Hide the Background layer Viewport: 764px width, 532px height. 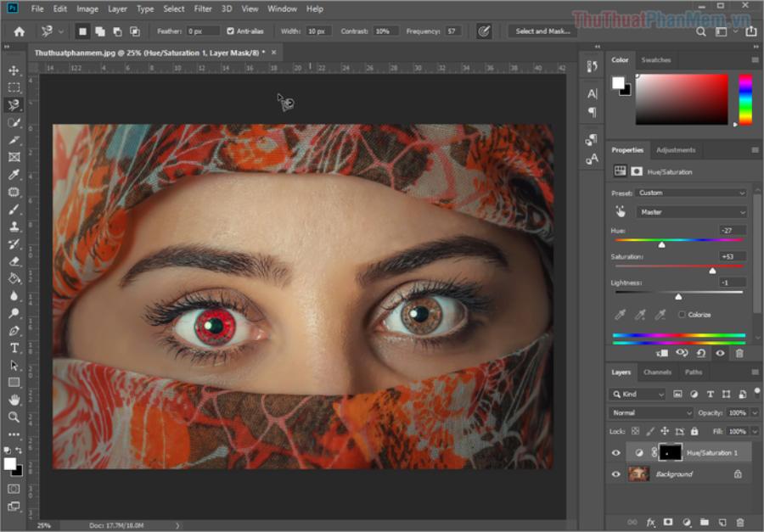pos(616,474)
